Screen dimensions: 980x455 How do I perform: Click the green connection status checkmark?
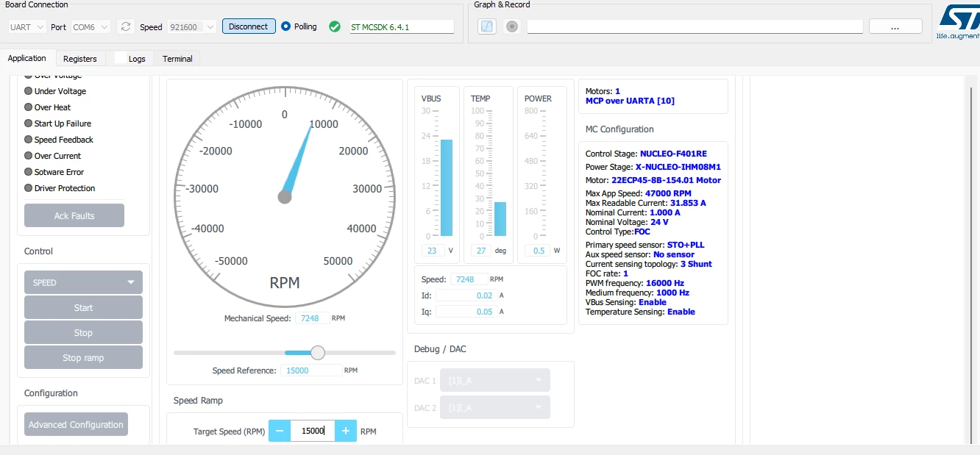pyautogui.click(x=335, y=26)
